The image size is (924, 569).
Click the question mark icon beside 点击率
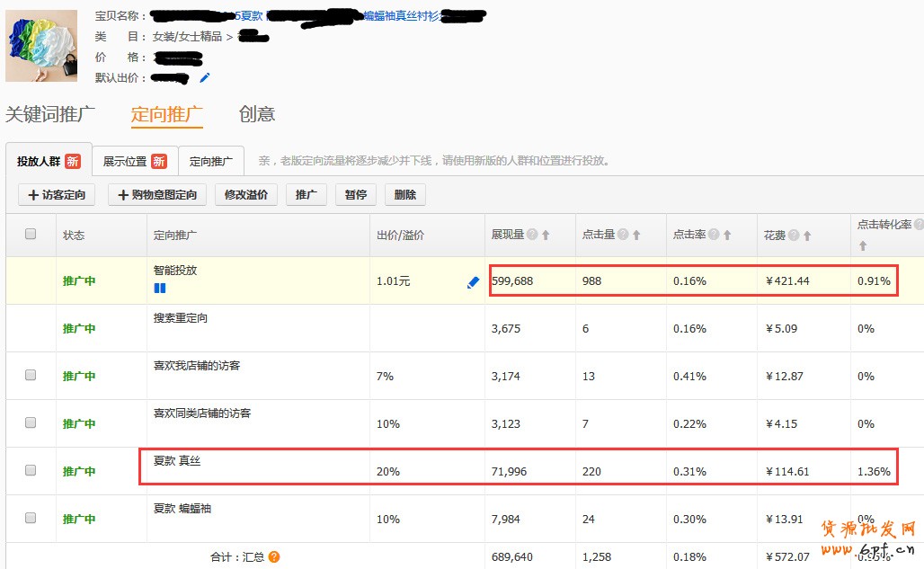[713, 232]
